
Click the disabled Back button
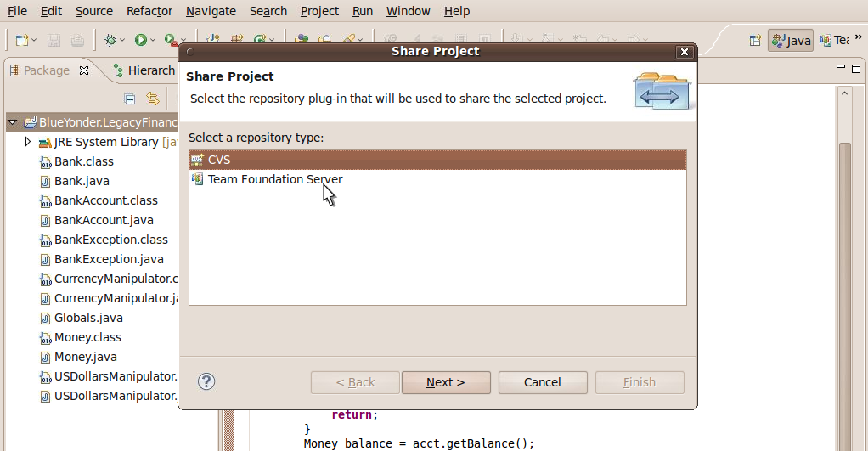tap(355, 382)
